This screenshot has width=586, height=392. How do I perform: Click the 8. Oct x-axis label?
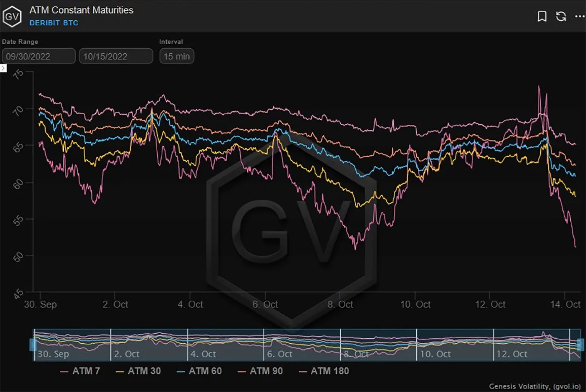(x=340, y=304)
